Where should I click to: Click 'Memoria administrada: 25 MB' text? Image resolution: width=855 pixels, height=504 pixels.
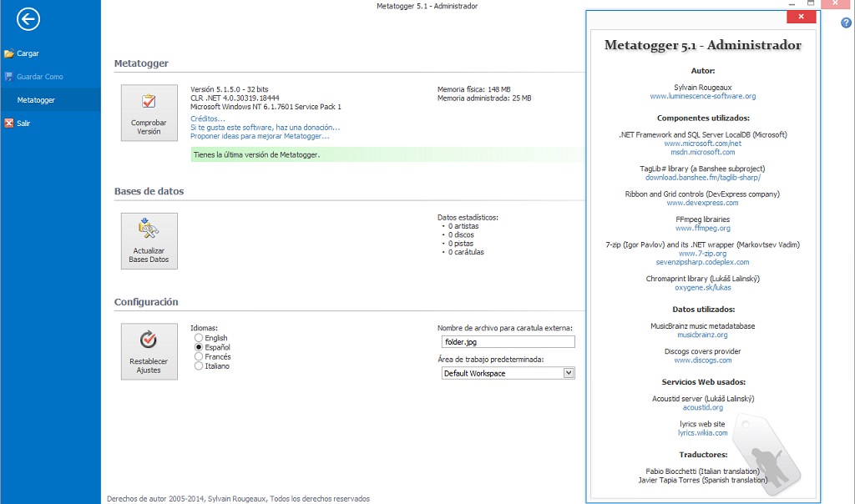coord(484,98)
